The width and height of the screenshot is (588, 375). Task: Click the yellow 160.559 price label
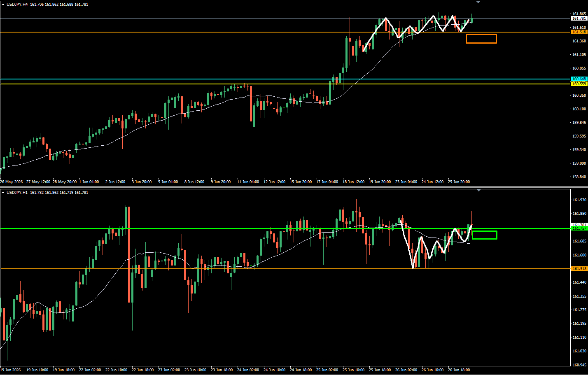[x=579, y=84]
